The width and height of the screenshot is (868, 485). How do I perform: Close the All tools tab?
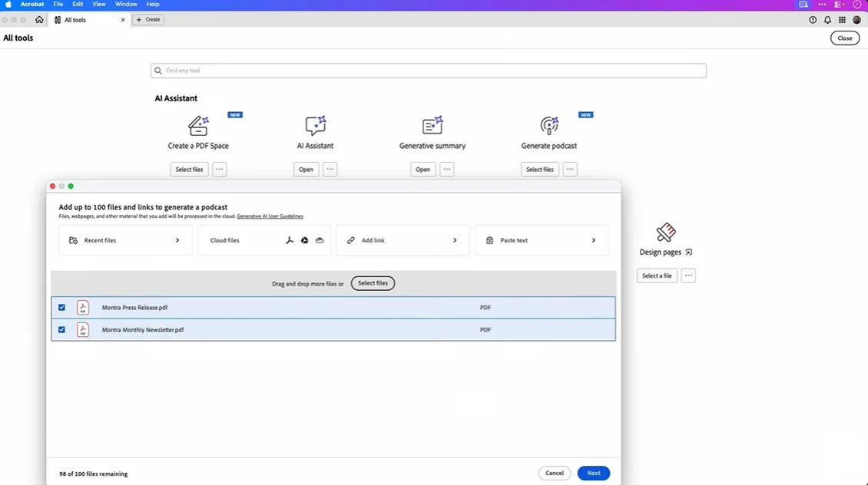(x=123, y=20)
